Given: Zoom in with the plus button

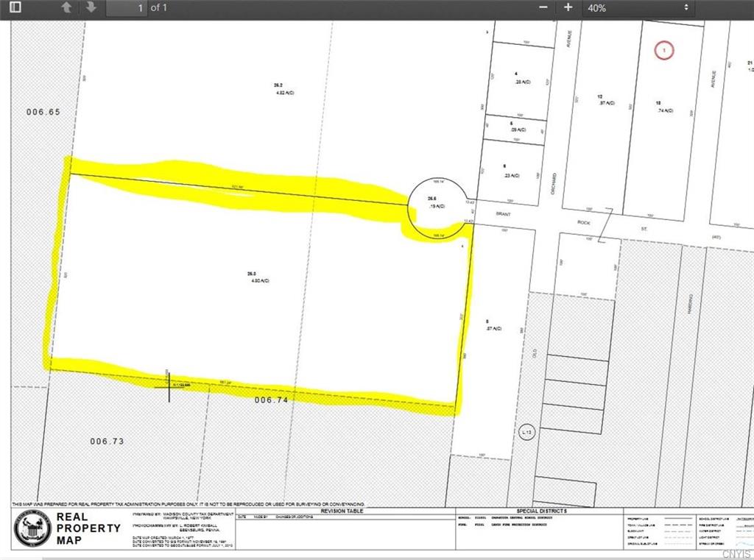Looking at the screenshot, I should pyautogui.click(x=568, y=7).
